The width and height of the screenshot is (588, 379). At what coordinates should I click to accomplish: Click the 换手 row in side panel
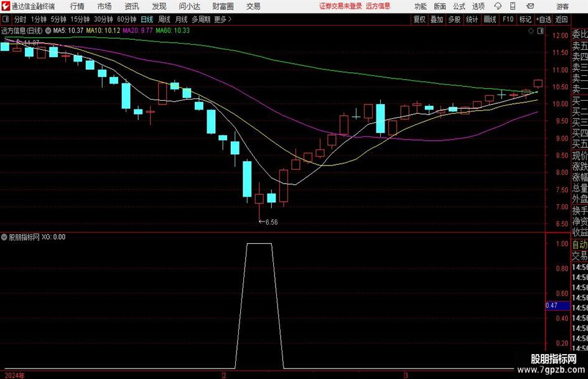tap(580, 210)
